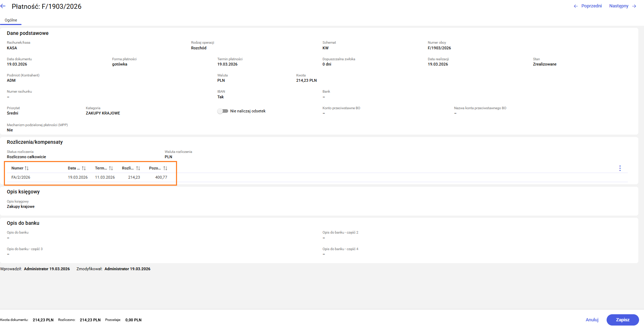
Task: Open the three-dot menu of settlements table
Action: click(x=620, y=168)
